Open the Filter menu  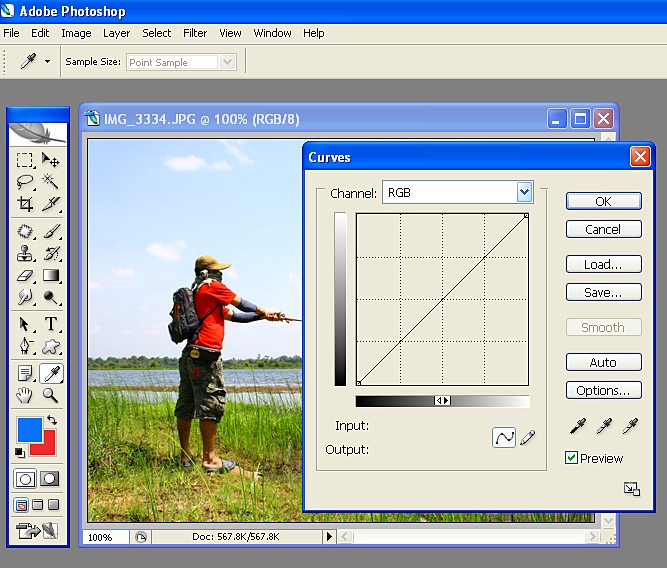coord(195,33)
